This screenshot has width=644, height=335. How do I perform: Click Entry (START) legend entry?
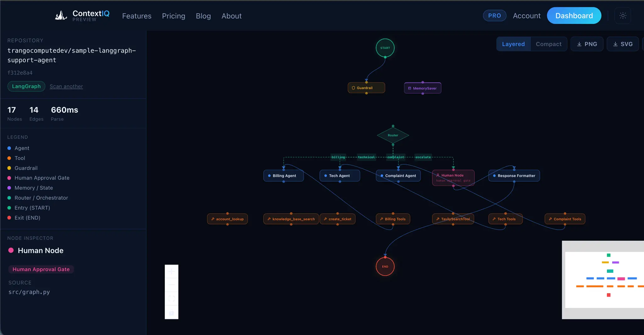click(x=29, y=208)
